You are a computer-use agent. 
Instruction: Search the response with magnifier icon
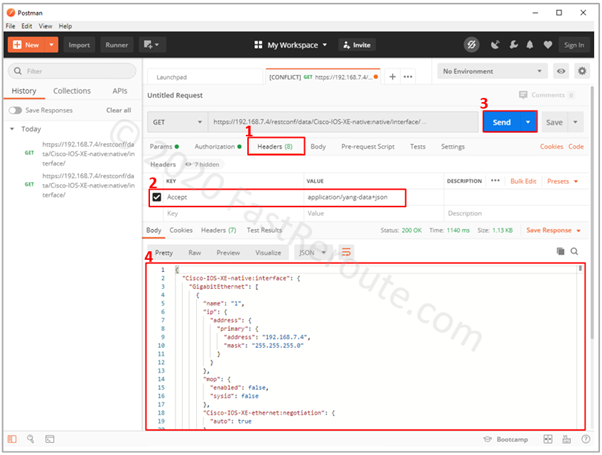574,251
